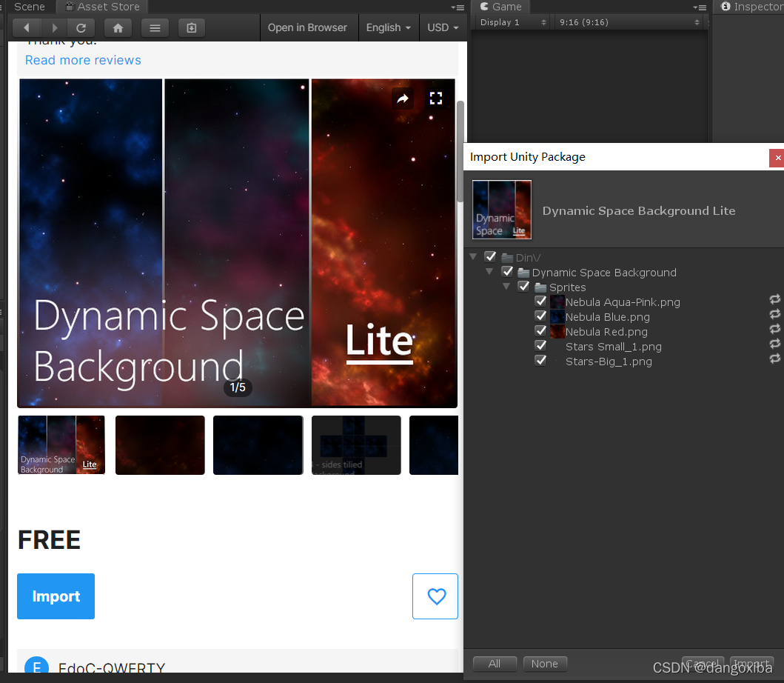Screen dimensions: 784x683
Task: Select the fifth partially visible thumbnail
Action: pos(434,444)
